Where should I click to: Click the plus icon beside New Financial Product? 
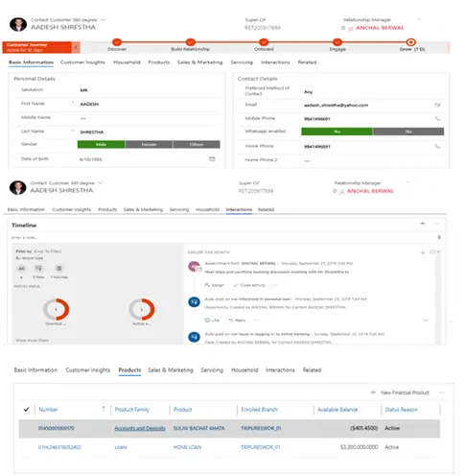373,393
